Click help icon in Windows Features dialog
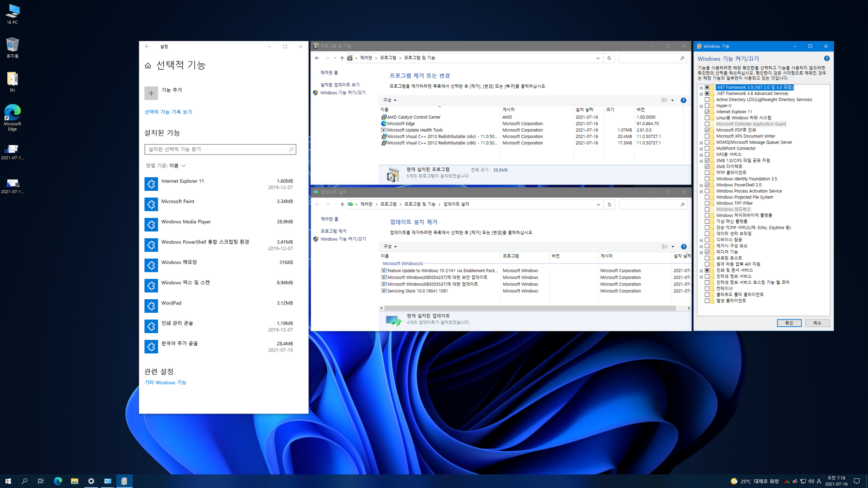Viewport: 868px width, 488px height. point(827,59)
